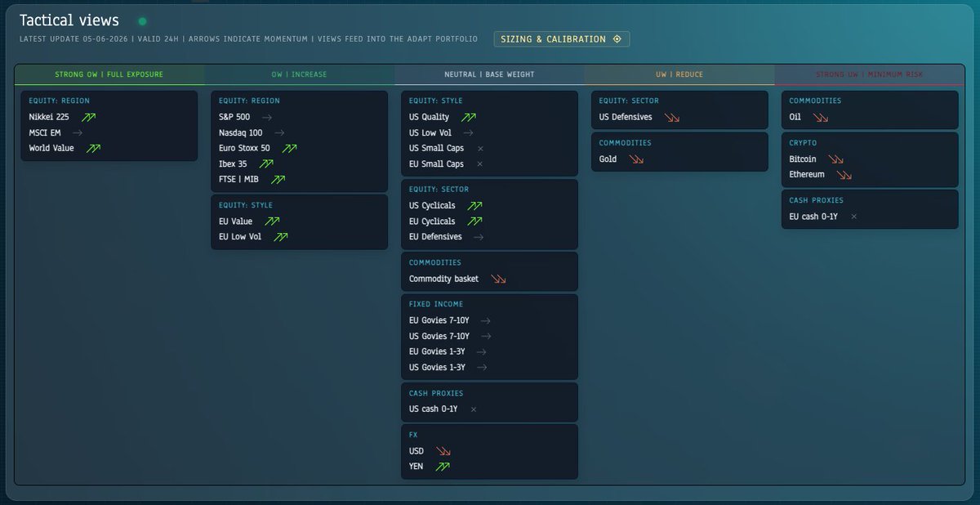Click the down arrow beside US Defensives

[x=672, y=117]
